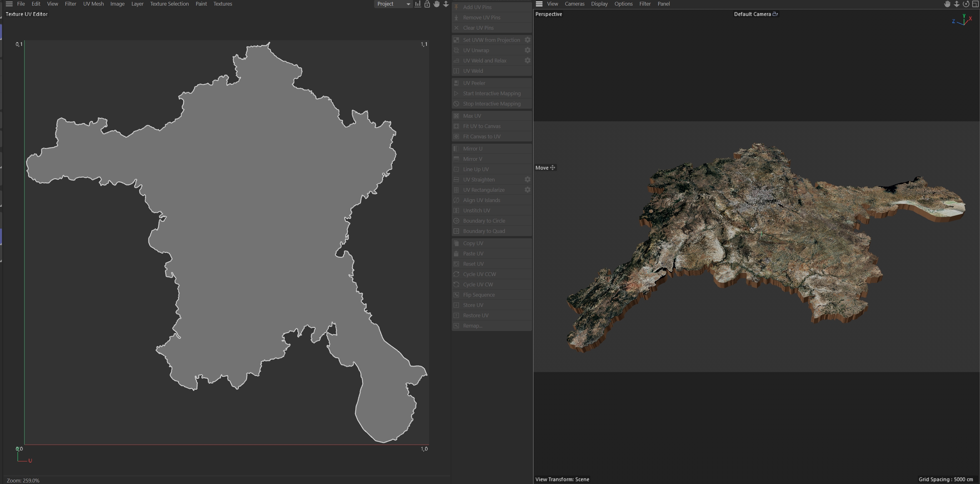
Task: Click the XYZ axis gizmo in viewport
Action: (963, 20)
